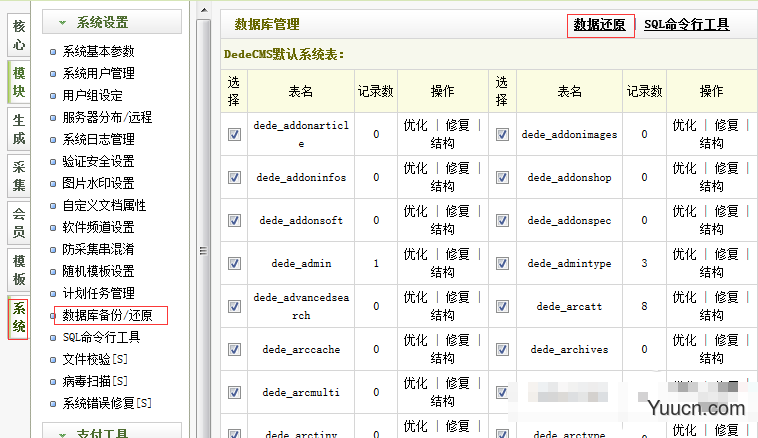Viewport: 758px width, 438px height.
Task: Open the 模块 side tab
Action: tap(19, 82)
